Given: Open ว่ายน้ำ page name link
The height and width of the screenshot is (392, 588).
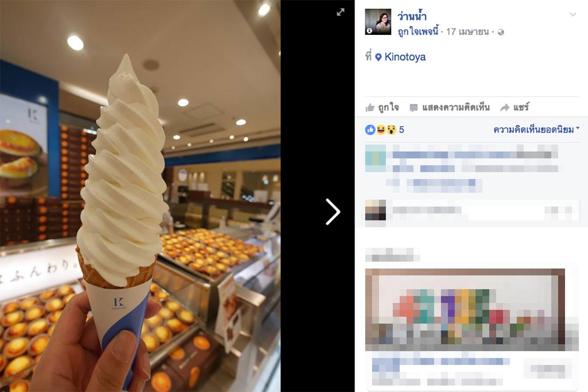Looking at the screenshot, I should tap(412, 17).
